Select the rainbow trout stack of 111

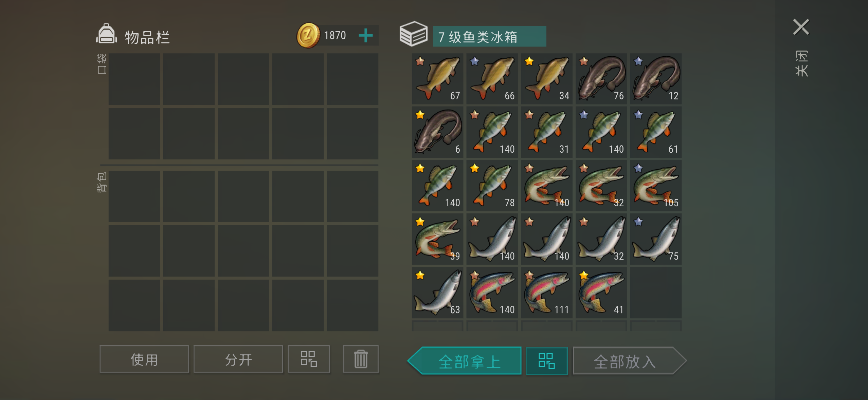pos(546,292)
